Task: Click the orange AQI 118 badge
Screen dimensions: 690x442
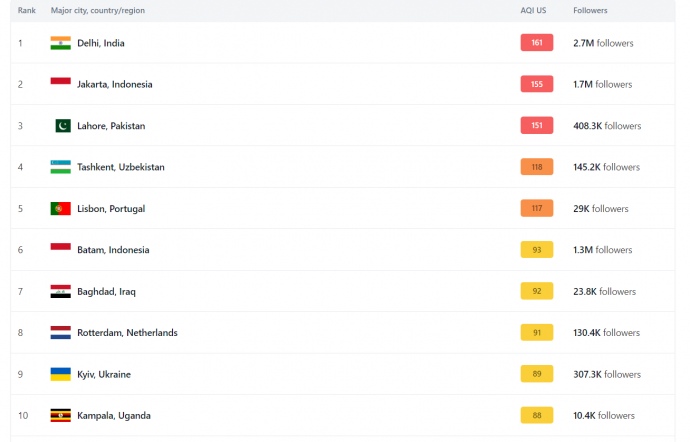Action: point(536,167)
